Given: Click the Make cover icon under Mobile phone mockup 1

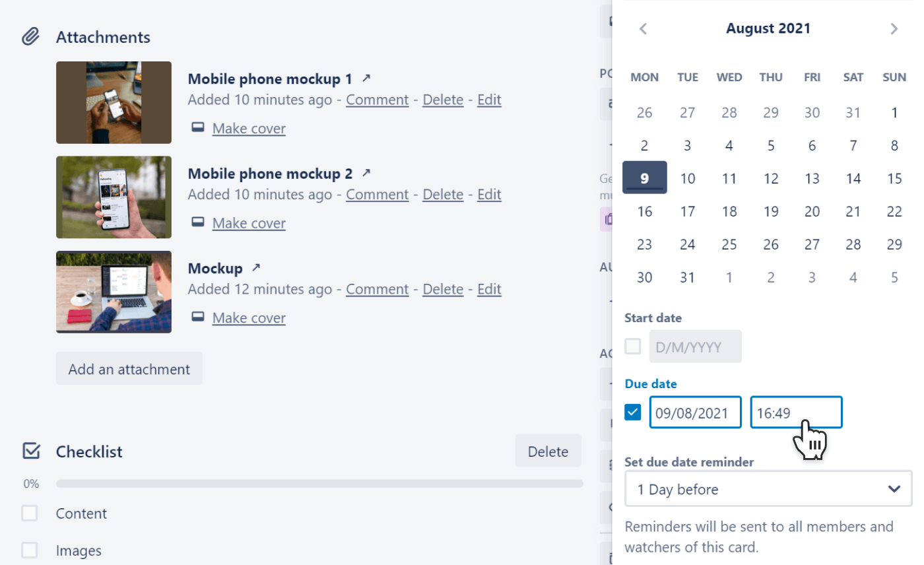Looking at the screenshot, I should 197,127.
